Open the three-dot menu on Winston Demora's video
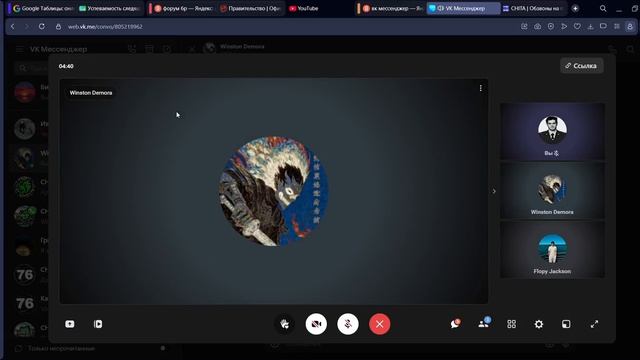 [481, 88]
